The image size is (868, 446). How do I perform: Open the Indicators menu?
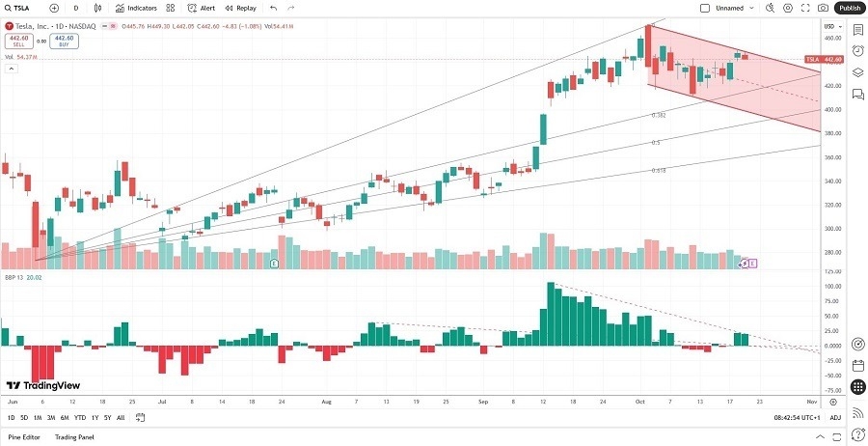(x=135, y=8)
